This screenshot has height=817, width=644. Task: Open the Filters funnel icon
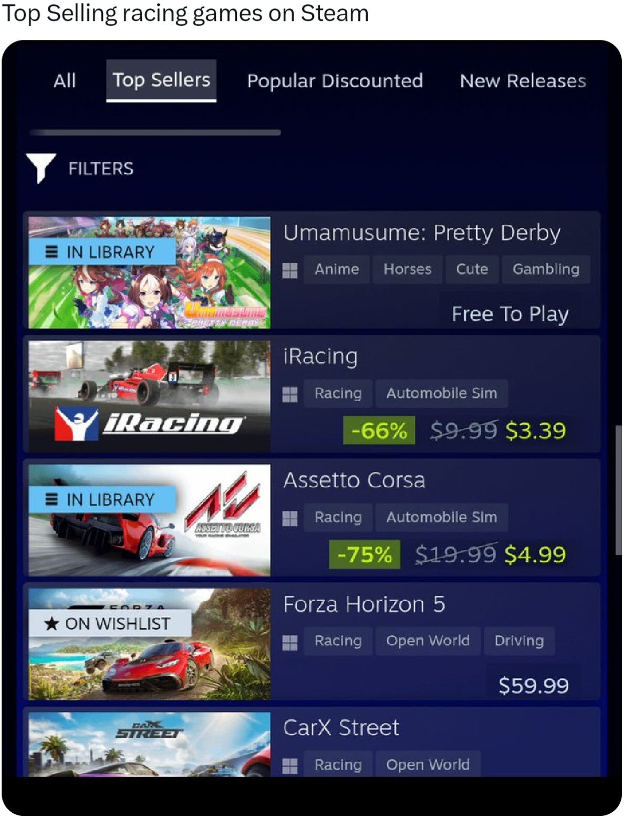pos(41,168)
